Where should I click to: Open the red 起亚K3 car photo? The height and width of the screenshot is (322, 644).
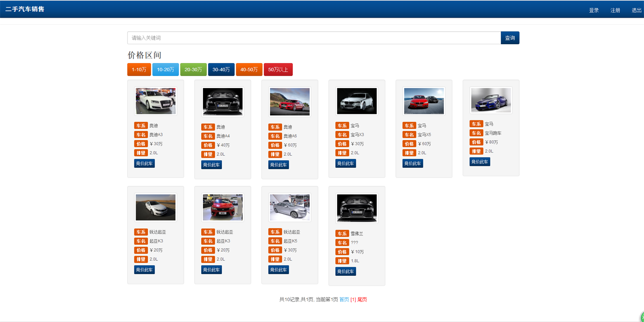click(223, 207)
